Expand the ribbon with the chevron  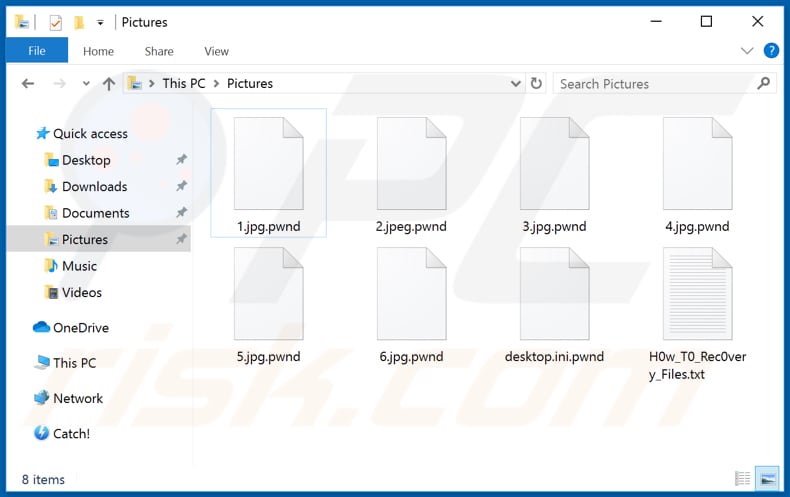[747, 50]
